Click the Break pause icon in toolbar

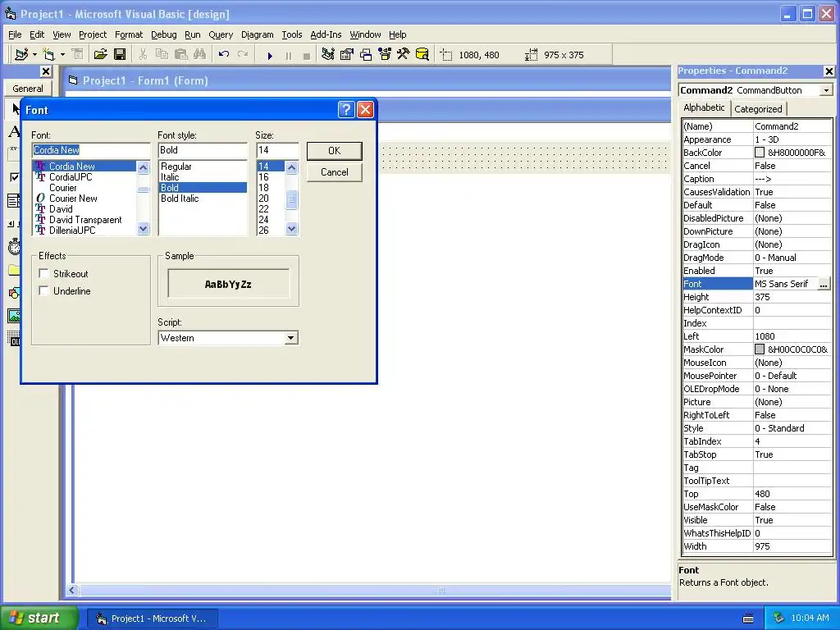288,55
